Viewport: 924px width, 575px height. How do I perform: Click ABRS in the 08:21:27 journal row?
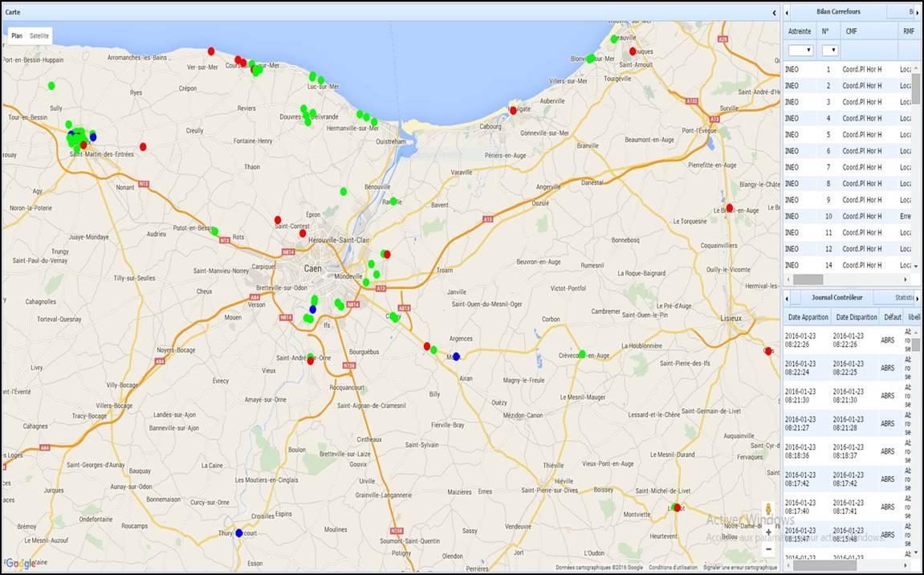(x=887, y=423)
